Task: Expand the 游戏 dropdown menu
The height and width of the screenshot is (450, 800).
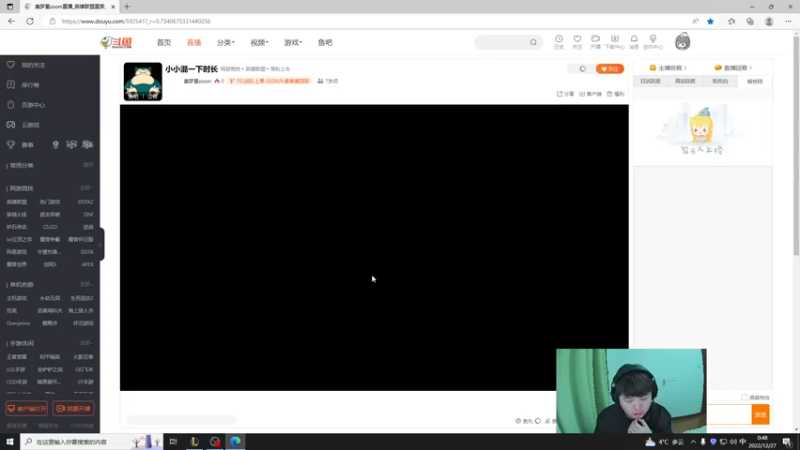Action: coord(293,42)
